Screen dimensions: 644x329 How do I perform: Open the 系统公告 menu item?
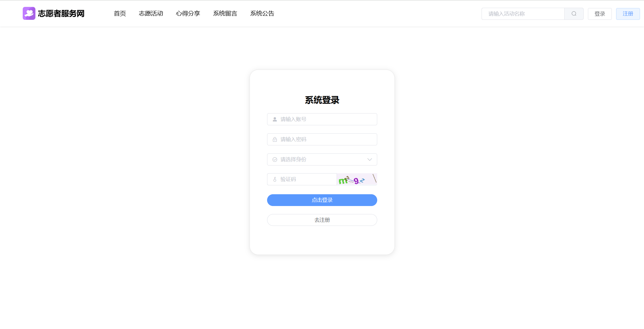262,14
